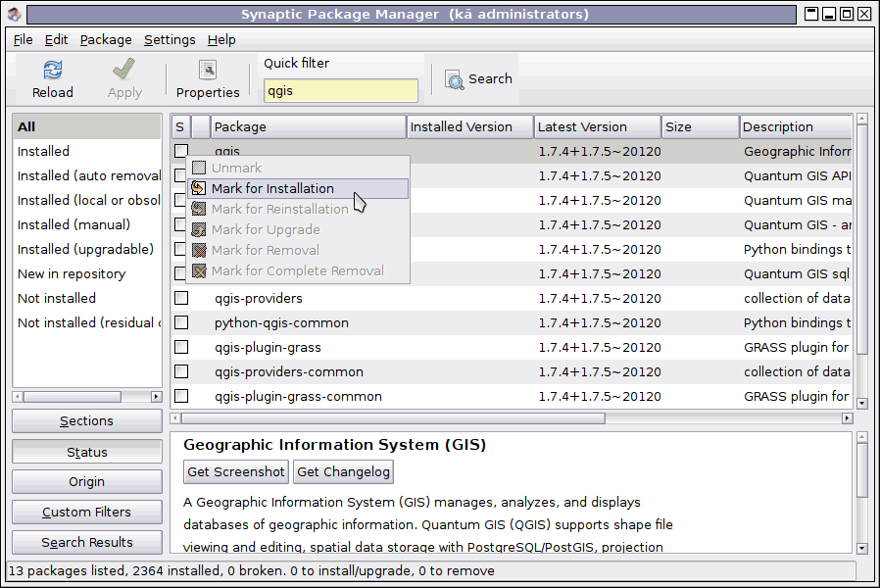Click the Apply checkmark icon
This screenshot has width=880, height=588.
(x=124, y=70)
